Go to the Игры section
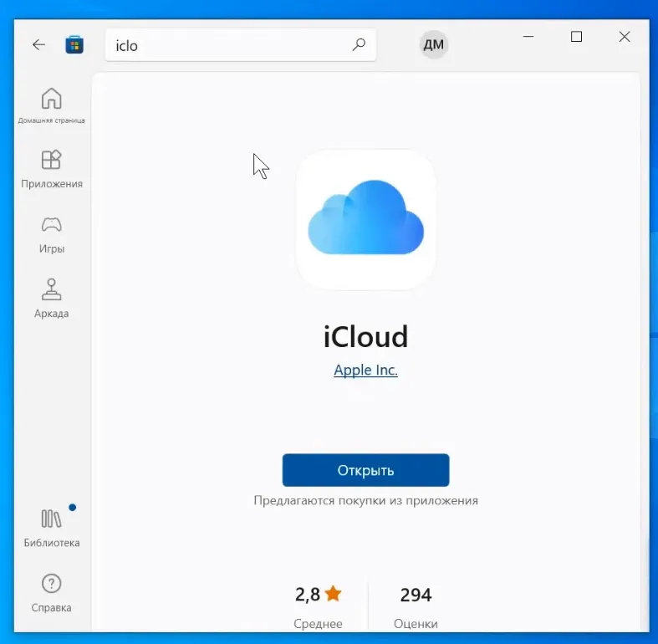The image size is (658, 644). [x=51, y=234]
